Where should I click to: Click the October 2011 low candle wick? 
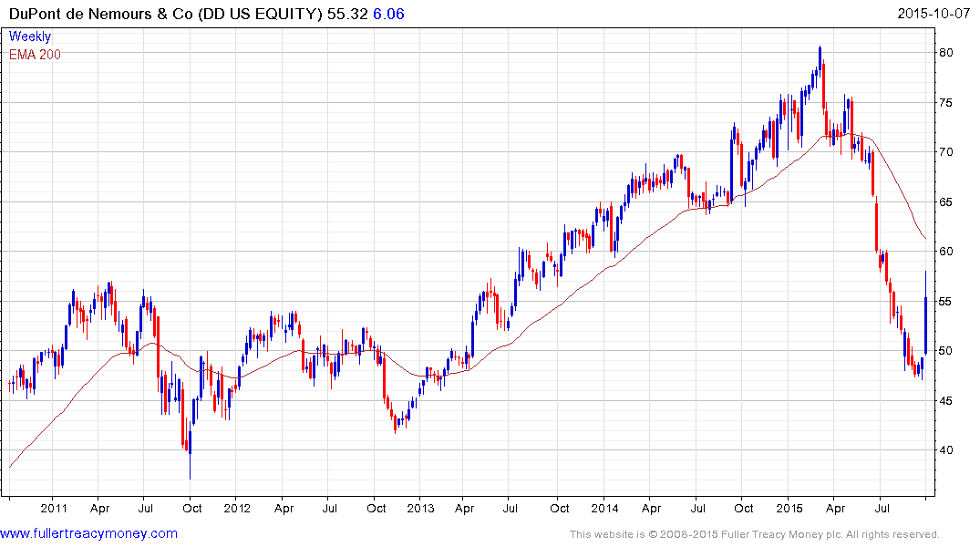pyautogui.click(x=191, y=463)
